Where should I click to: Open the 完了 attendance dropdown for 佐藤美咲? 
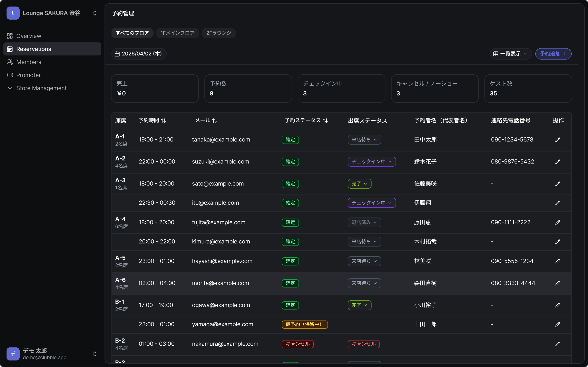(359, 184)
